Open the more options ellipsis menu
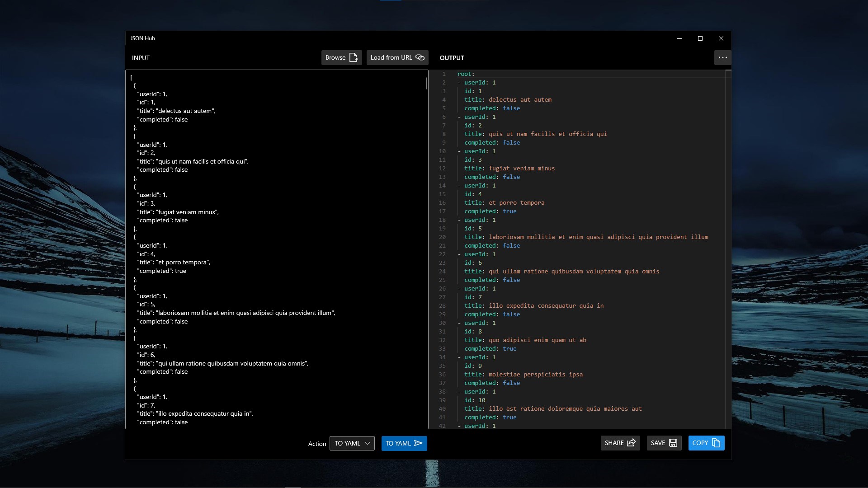This screenshot has height=488, width=868. [x=722, y=57]
